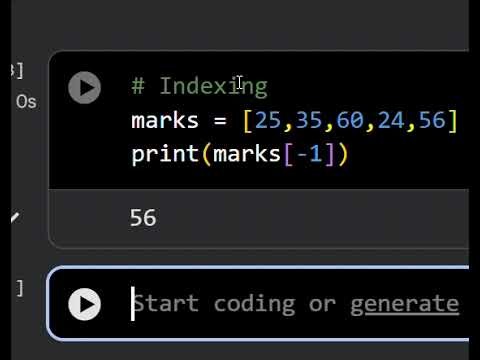
Task: Click the marks list assignment line
Action: 294,120
